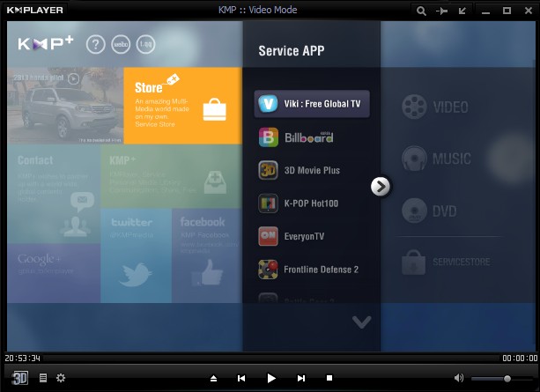Select K-POP Hot100 app
540x392 pixels.
[x=312, y=203]
